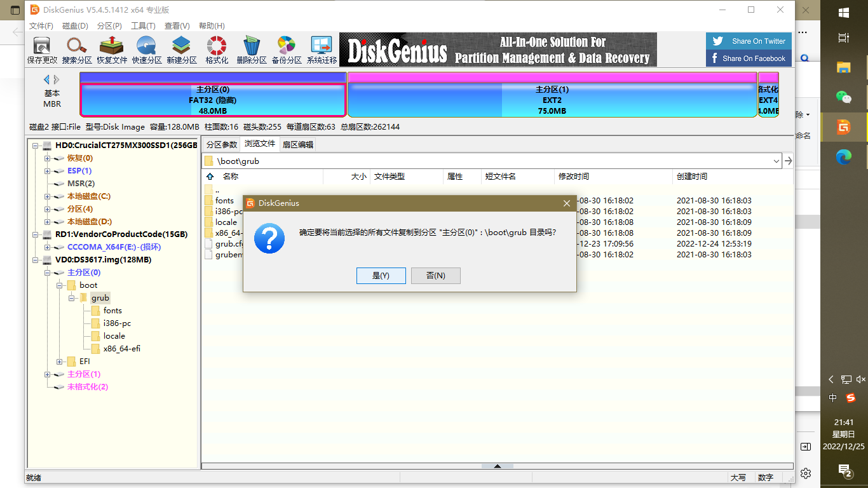This screenshot has height=488, width=868.
Task: Click the 备份分区 (Backup Partition) icon
Action: pos(286,50)
